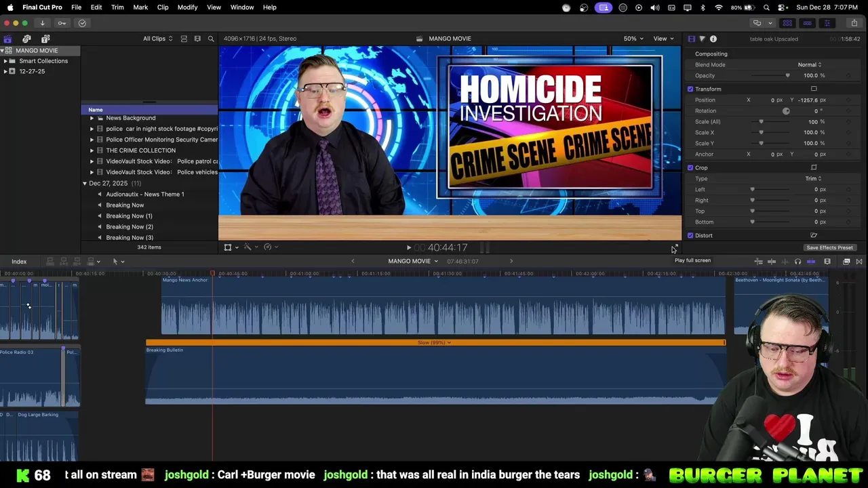This screenshot has height=488, width=868.
Task: Expand the 12-27-25 event
Action: [x=5, y=71]
